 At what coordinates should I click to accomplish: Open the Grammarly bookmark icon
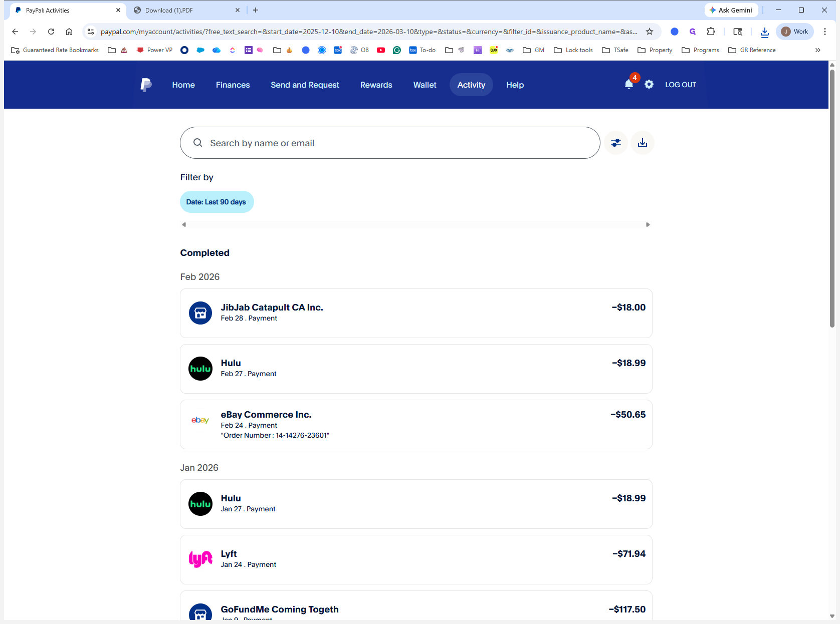[397, 50]
